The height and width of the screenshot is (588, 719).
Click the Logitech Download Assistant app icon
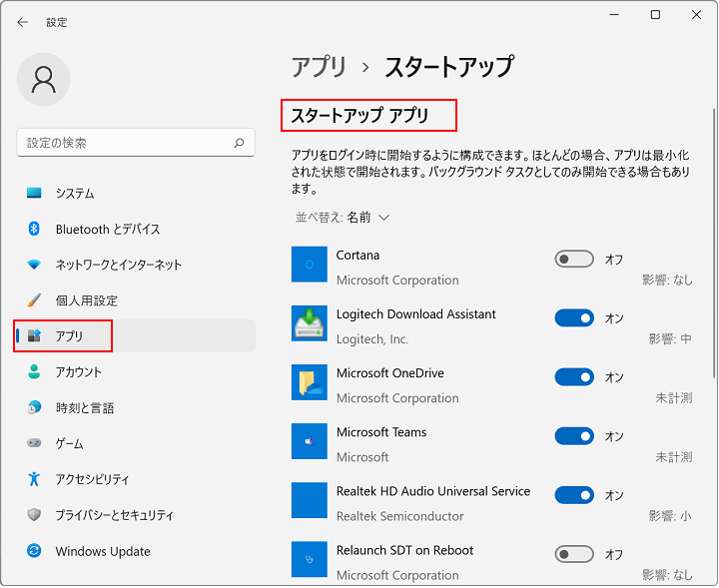pyautogui.click(x=310, y=323)
